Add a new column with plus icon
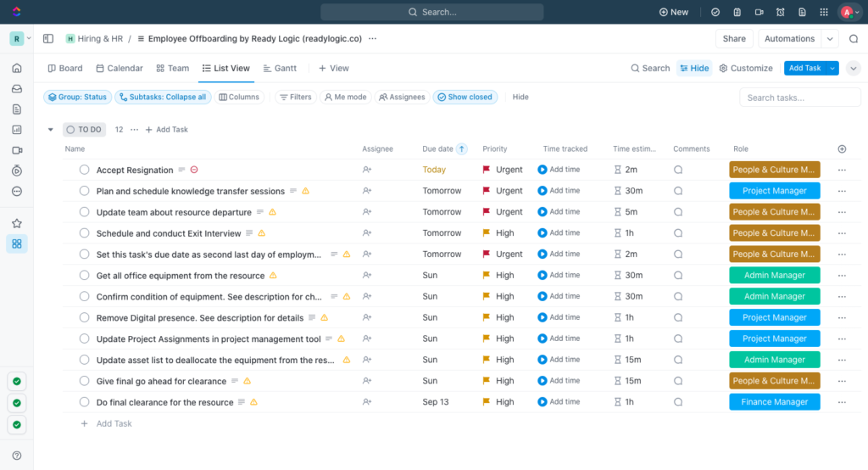 842,148
